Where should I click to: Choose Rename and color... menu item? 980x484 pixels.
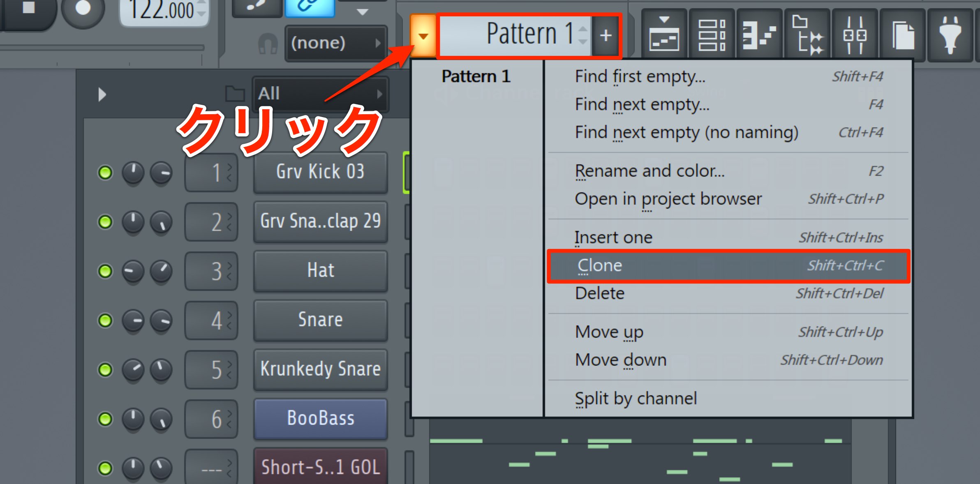tap(728, 171)
